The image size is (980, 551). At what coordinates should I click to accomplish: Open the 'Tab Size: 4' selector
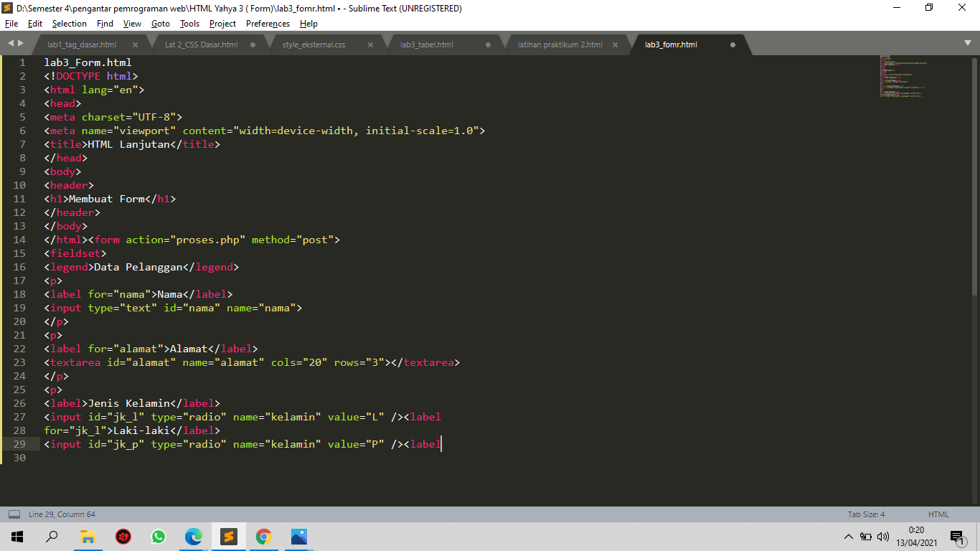click(x=866, y=514)
